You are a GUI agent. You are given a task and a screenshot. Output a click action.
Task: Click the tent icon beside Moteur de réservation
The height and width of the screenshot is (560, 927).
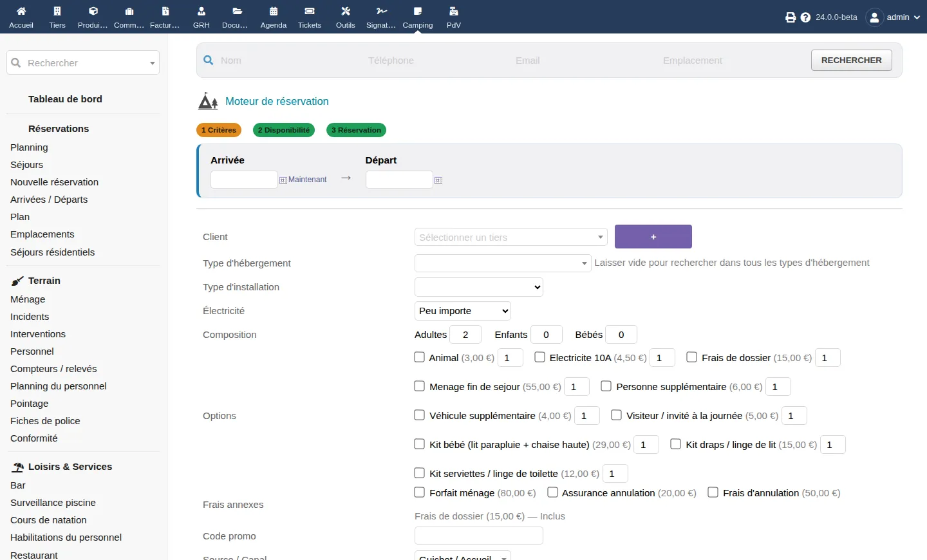208,101
